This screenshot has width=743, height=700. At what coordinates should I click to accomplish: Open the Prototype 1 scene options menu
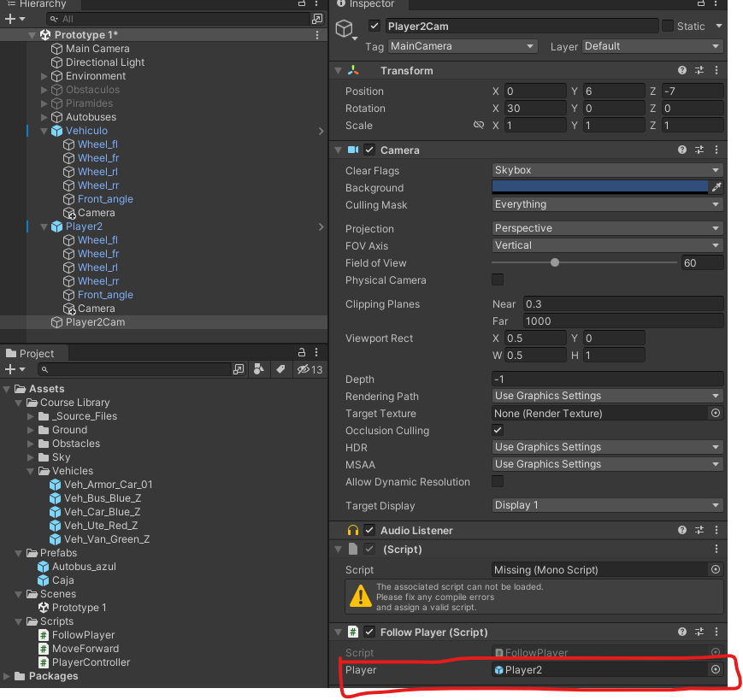[x=317, y=35]
